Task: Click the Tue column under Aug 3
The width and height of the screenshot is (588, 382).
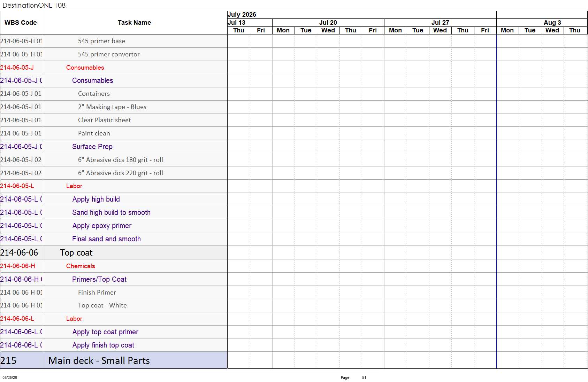Action: tap(530, 30)
